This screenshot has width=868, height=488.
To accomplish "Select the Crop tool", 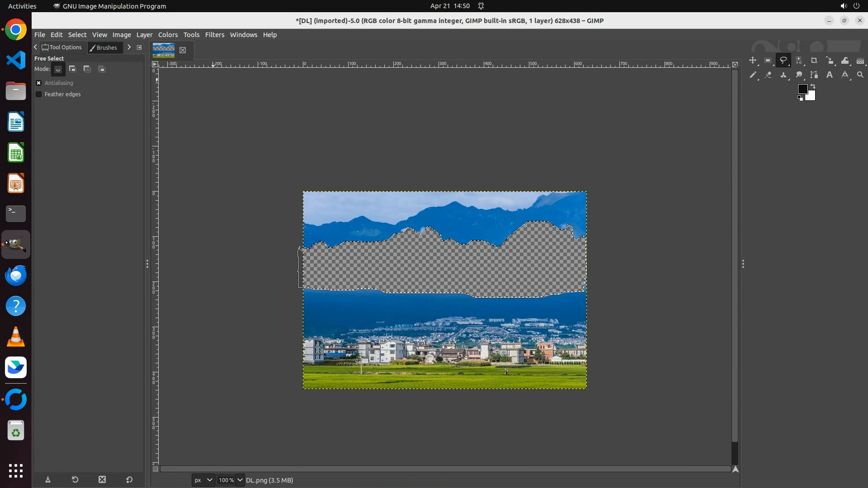I will (814, 61).
